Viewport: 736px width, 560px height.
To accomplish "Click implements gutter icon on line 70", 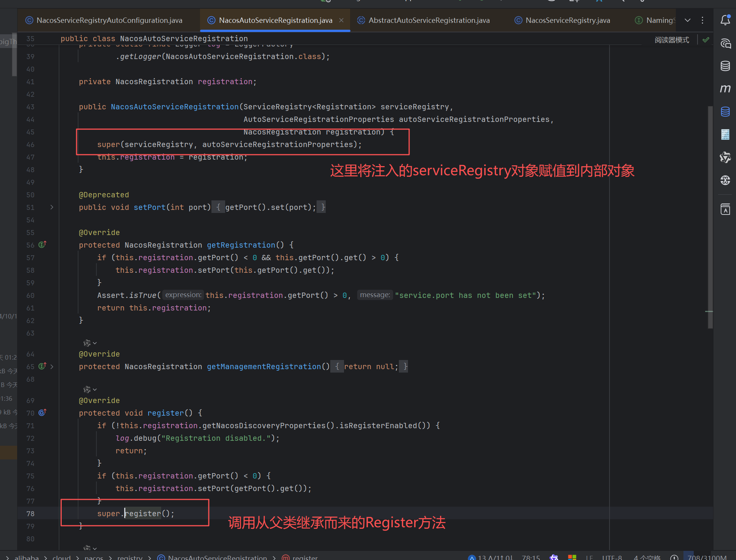I will click(42, 413).
